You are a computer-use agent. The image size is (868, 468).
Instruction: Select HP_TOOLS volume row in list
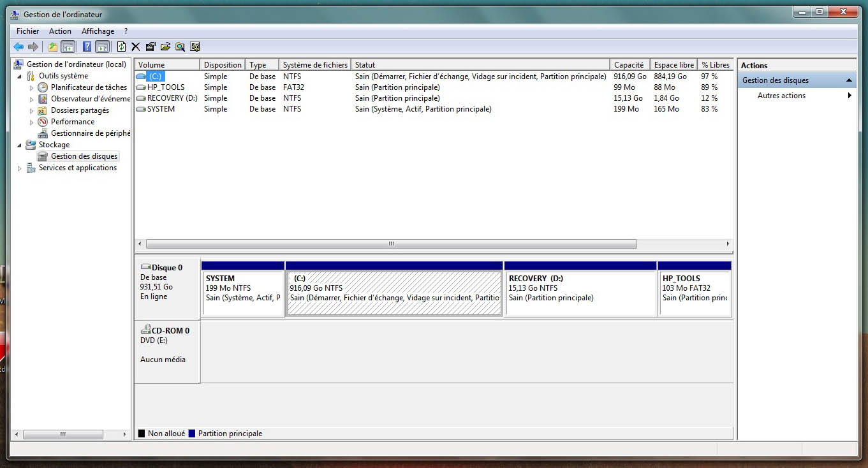[x=433, y=87]
